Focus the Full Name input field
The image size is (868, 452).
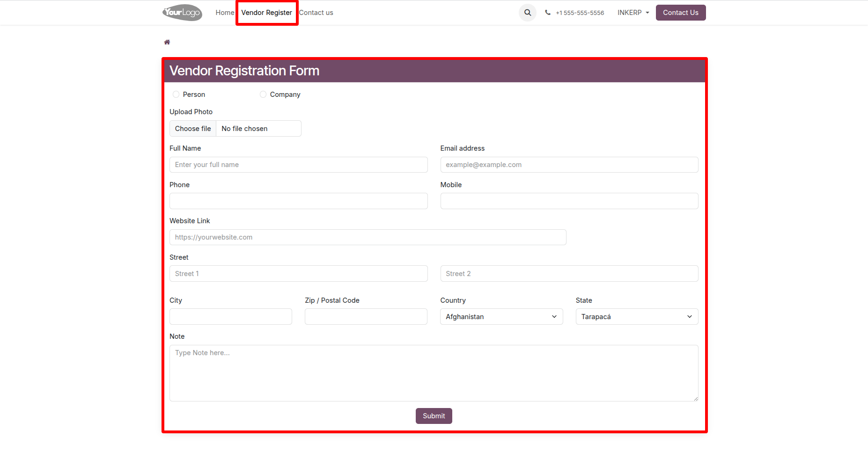pyautogui.click(x=299, y=165)
